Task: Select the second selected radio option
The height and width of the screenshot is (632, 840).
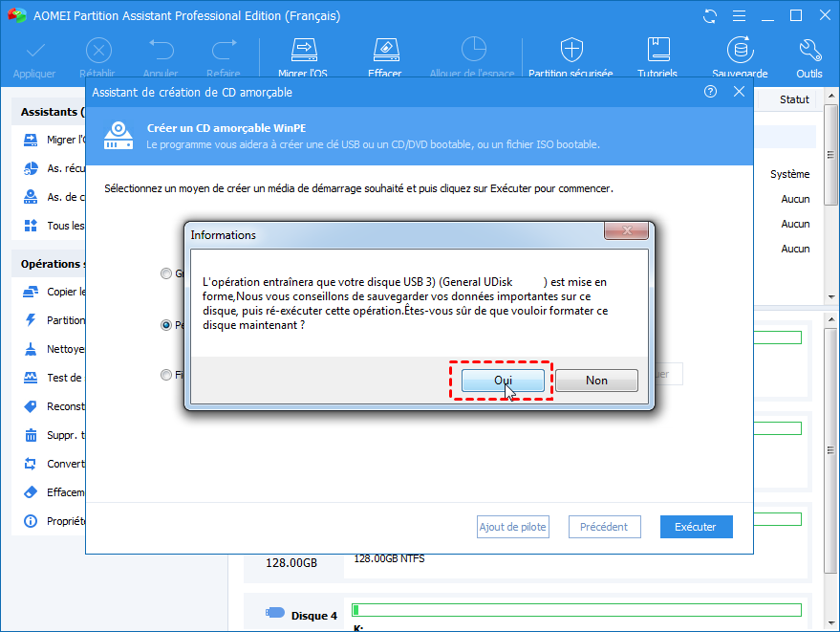Action: [166, 325]
